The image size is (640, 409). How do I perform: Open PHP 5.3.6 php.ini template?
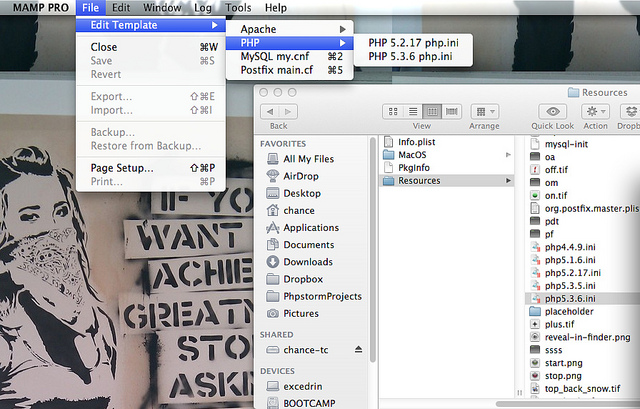click(x=413, y=56)
